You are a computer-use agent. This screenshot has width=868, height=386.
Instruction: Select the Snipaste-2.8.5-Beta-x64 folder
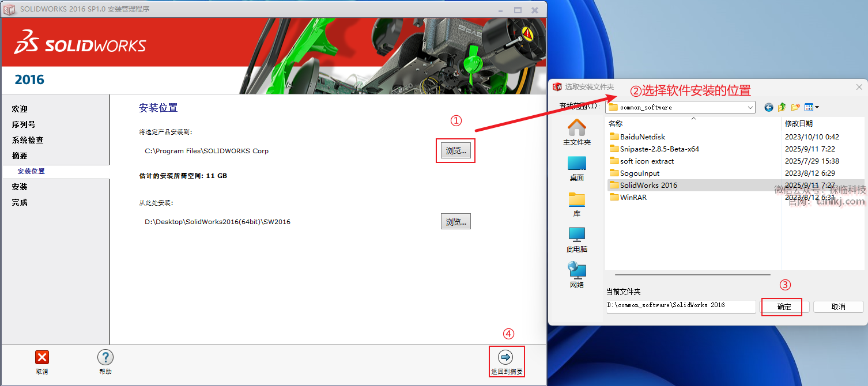[654, 149]
